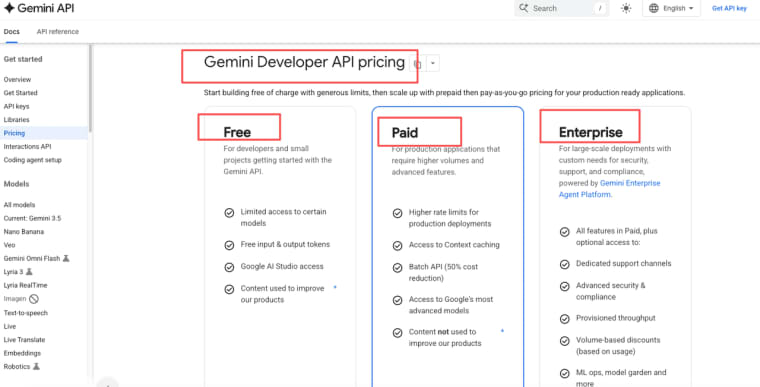Open the English language dropdown
The height and width of the screenshot is (387, 760).
click(671, 8)
